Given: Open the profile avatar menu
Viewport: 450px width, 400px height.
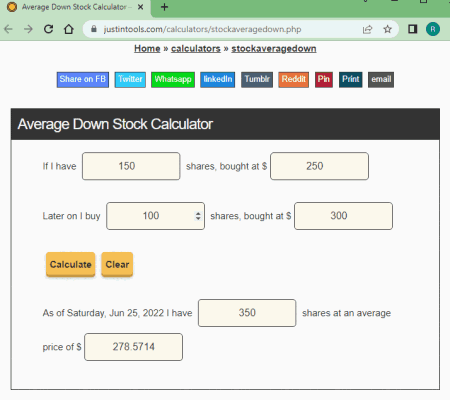Looking at the screenshot, I should point(433,29).
